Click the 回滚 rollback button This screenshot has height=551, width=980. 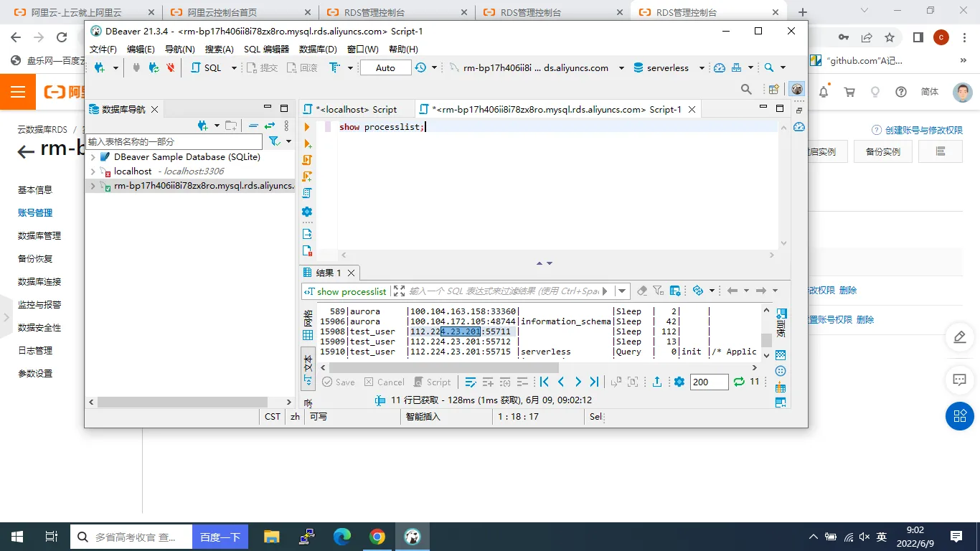pos(302,67)
